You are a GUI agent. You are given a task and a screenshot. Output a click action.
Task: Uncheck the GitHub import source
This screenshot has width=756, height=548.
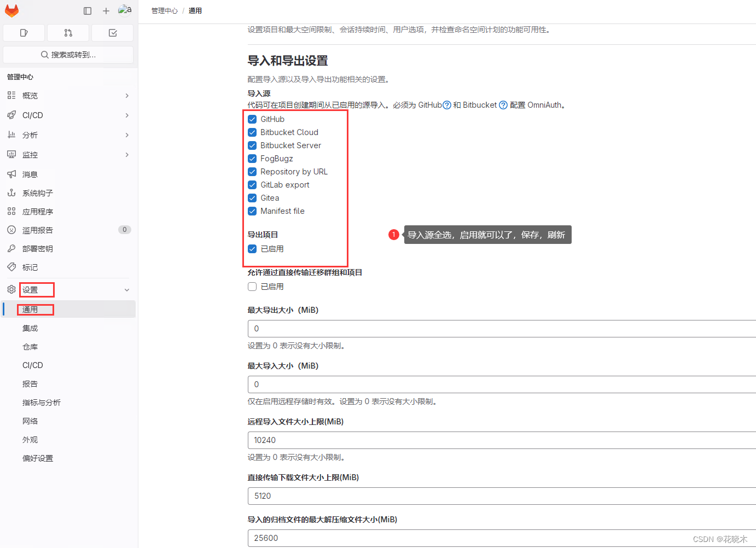252,119
